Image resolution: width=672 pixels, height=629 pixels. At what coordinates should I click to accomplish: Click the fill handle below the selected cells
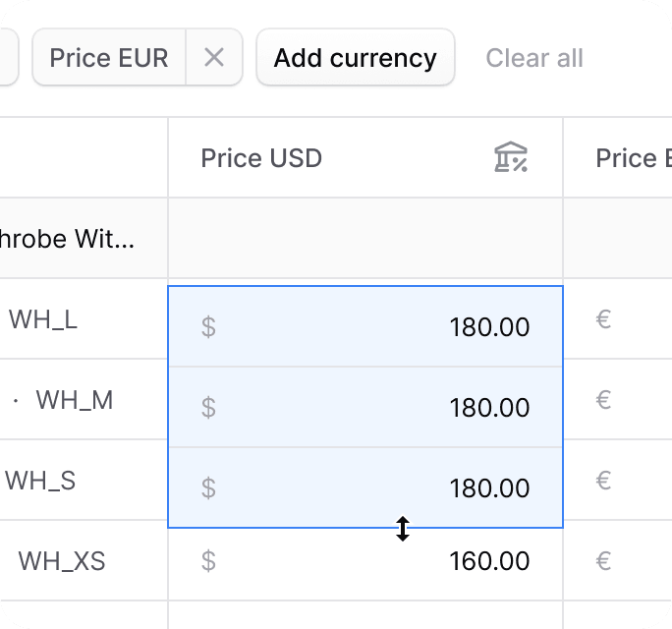(x=403, y=529)
